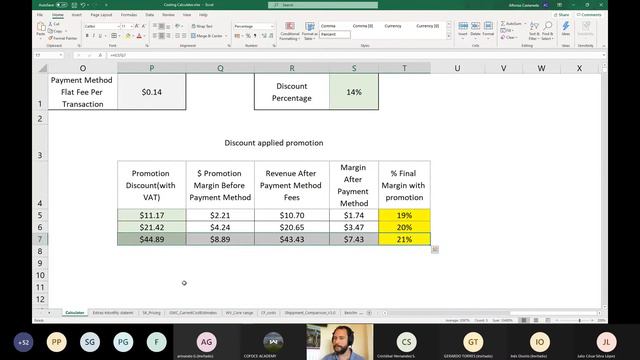640x360 pixels.
Task: Toggle Middle Align vertical alignment
Action: [x=162, y=26]
